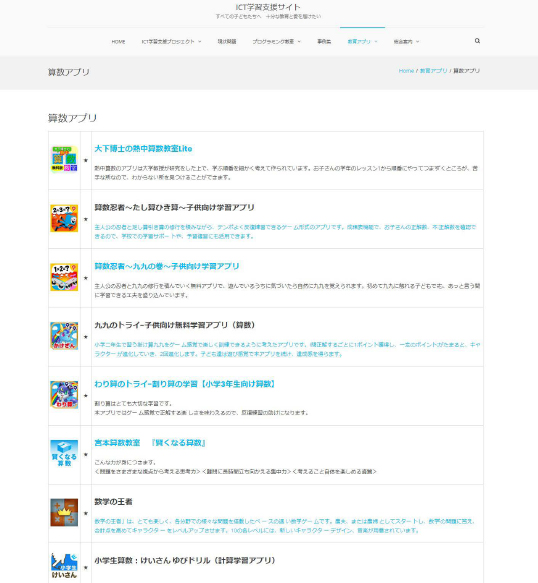Expand the プログラミング教室 menu dropdown
538x583 pixels.
[277, 42]
